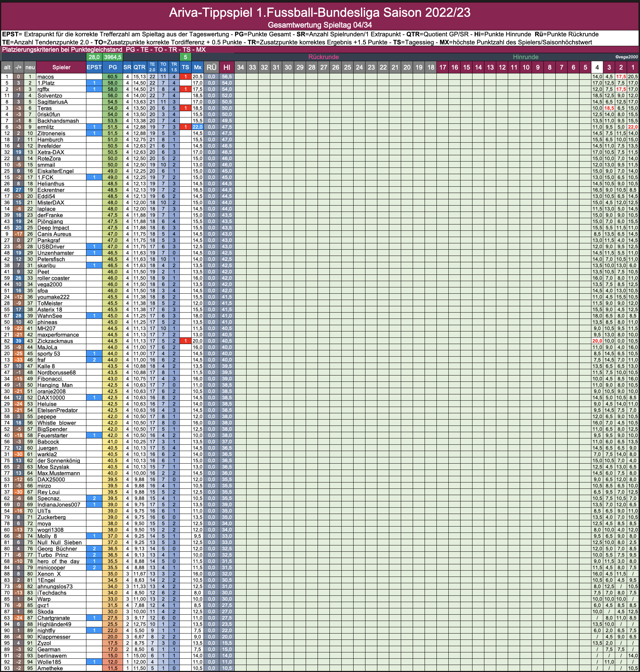This screenshot has width=640, height=672.
Task: Select player name 'Feuerstarter'
Action: click(x=52, y=435)
